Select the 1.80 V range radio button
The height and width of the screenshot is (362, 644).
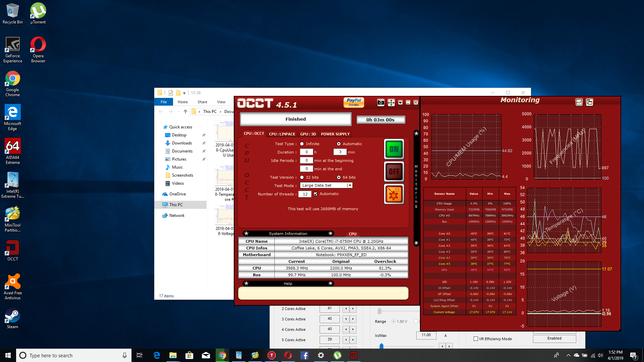393,321
